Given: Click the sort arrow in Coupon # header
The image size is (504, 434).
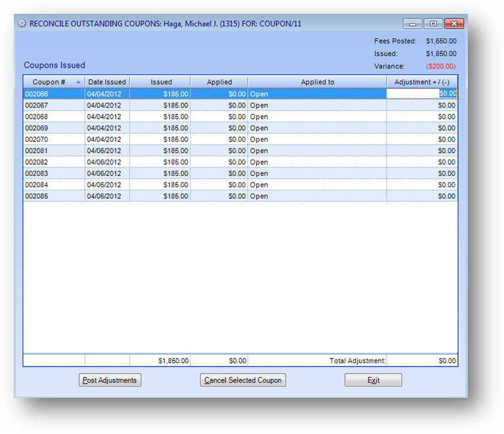Looking at the screenshot, I should (x=78, y=82).
